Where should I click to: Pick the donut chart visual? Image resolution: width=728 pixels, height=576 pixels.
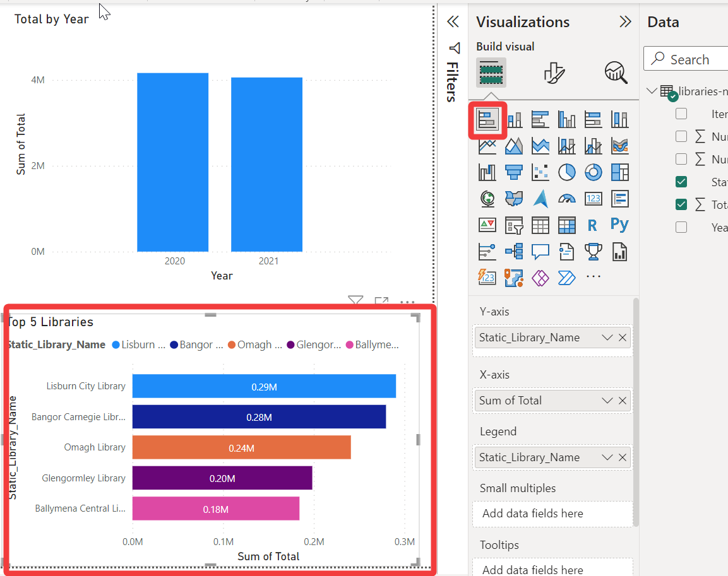594,172
